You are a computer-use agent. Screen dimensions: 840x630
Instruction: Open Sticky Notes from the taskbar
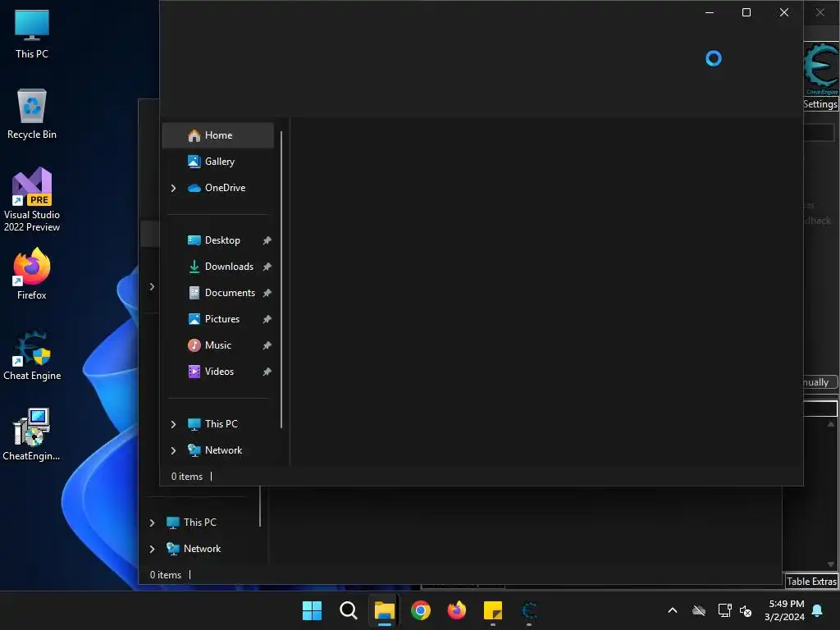tap(493, 610)
